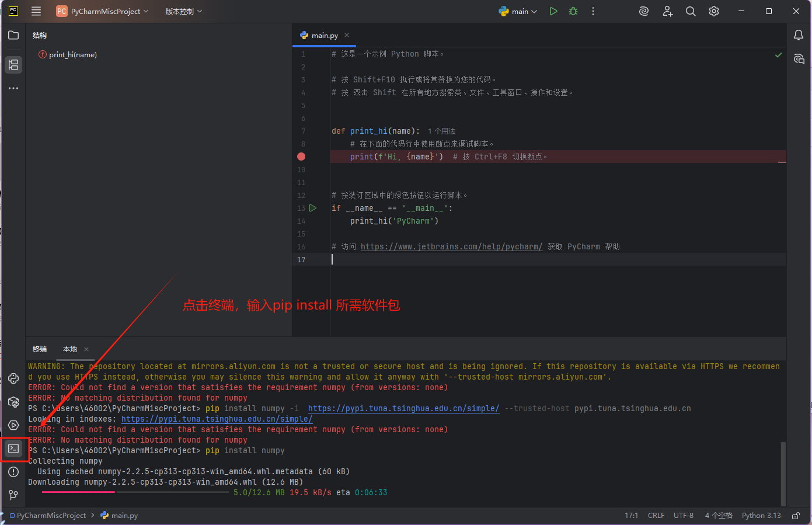Open the Git tool window icon
This screenshot has width=812, height=525.
[13, 495]
